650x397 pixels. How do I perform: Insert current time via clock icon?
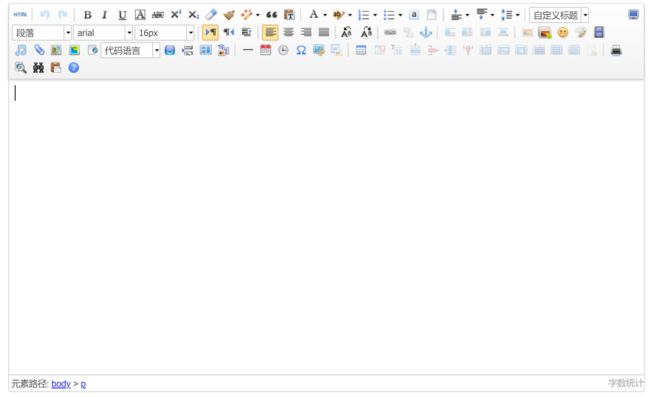point(283,50)
